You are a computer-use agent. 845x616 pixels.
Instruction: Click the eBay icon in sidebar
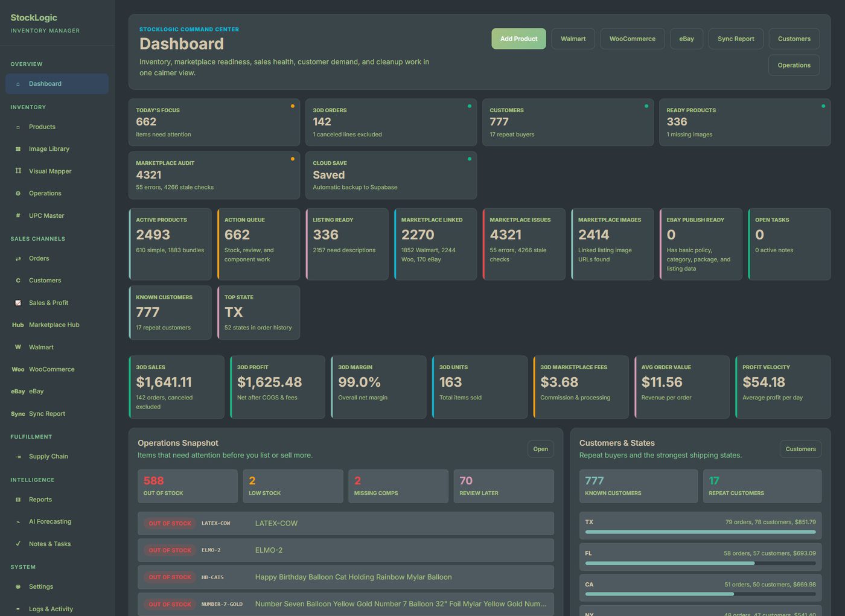click(18, 392)
